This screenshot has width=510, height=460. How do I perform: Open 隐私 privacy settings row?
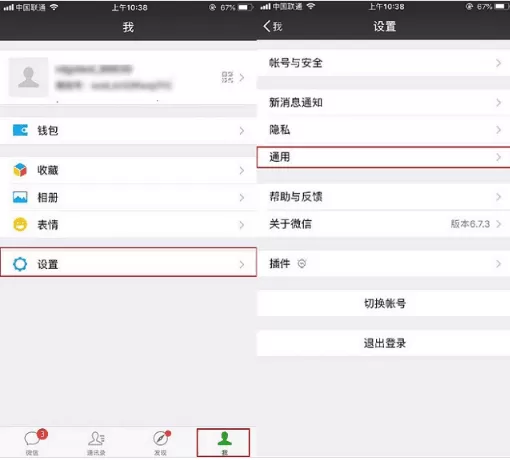tap(383, 129)
